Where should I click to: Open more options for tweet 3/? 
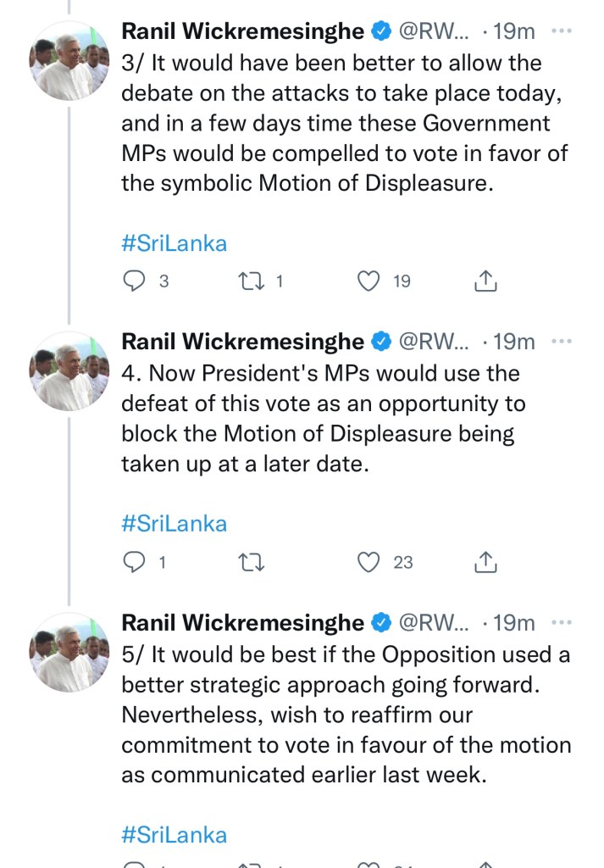pos(561,31)
